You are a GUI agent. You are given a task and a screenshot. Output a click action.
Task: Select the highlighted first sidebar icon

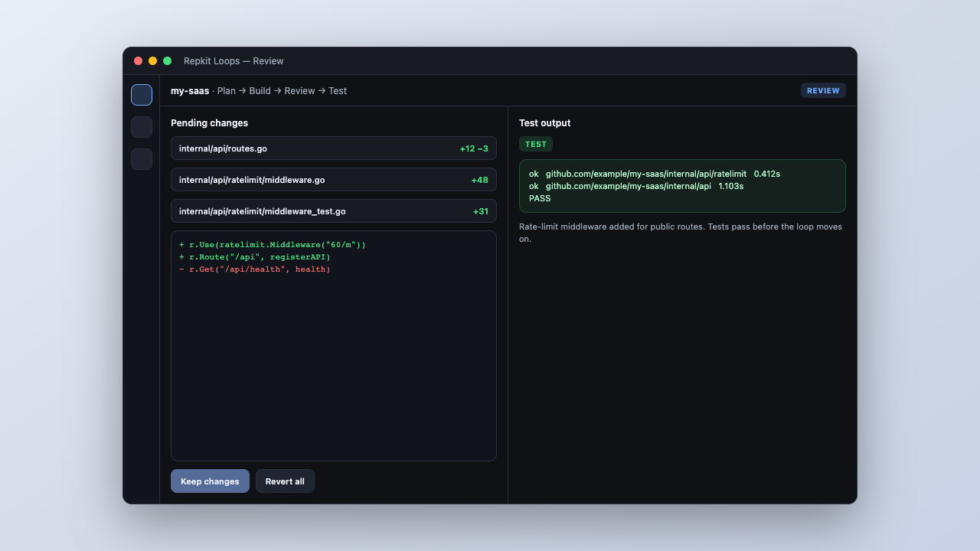pos(142,95)
